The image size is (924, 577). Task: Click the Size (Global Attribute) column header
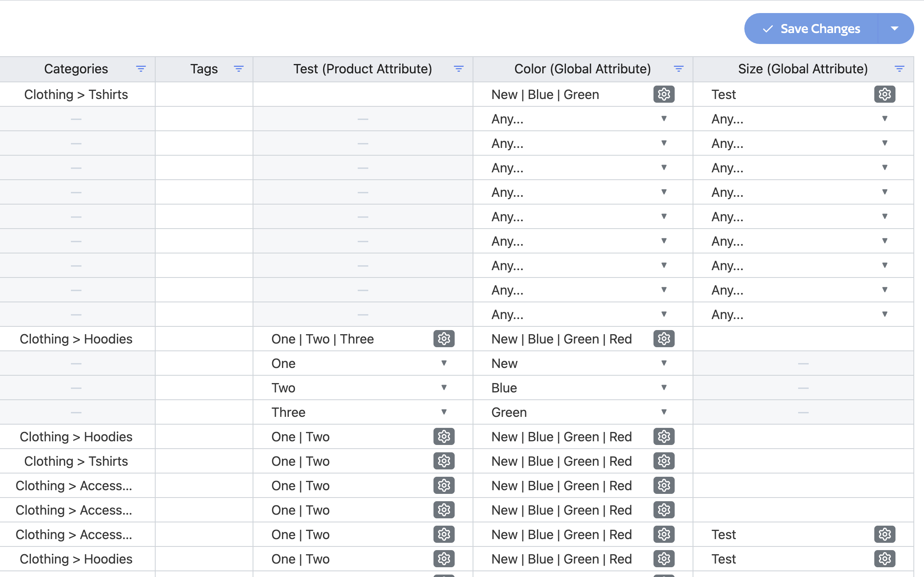803,69
